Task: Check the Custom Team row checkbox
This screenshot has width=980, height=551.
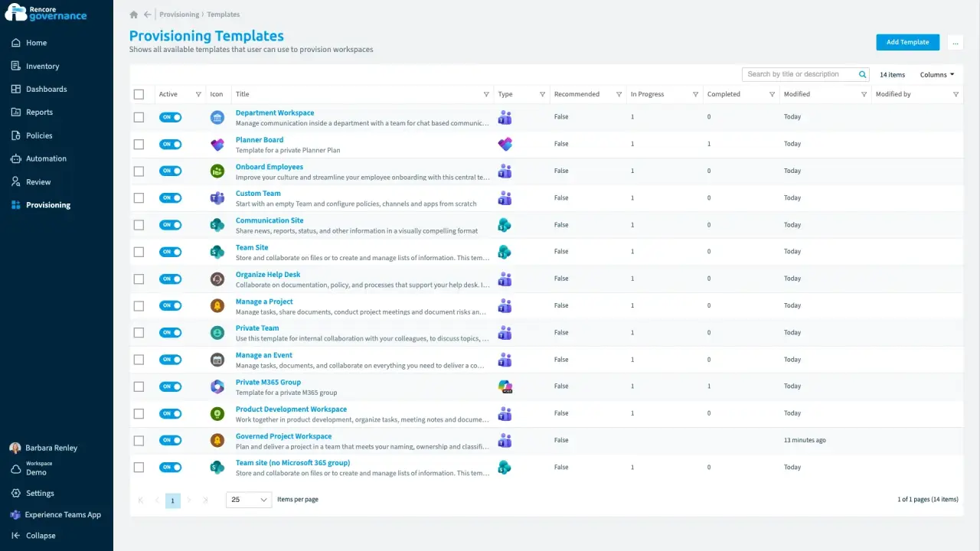Action: (139, 198)
